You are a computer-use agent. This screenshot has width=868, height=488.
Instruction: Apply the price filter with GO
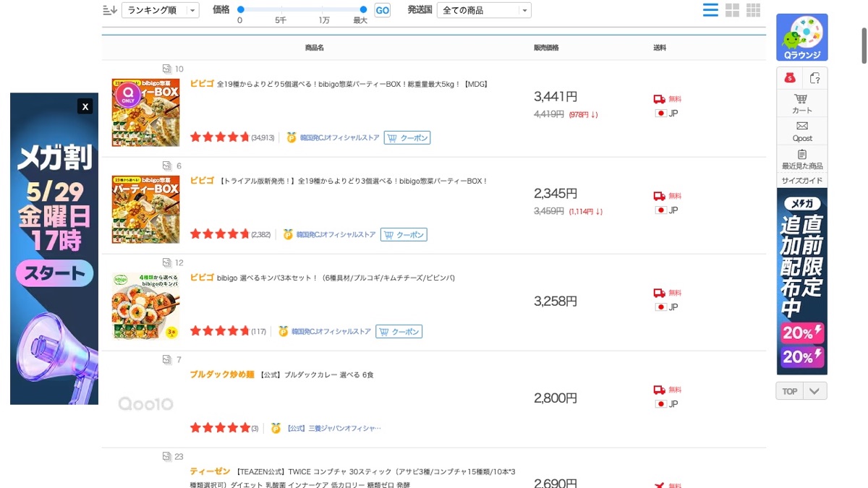point(382,10)
